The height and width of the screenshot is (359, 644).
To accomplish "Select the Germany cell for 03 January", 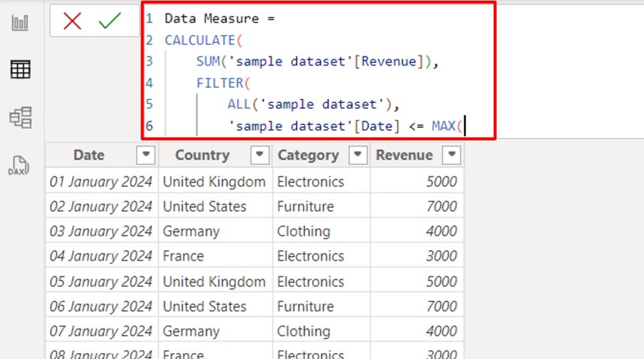I will (191, 231).
